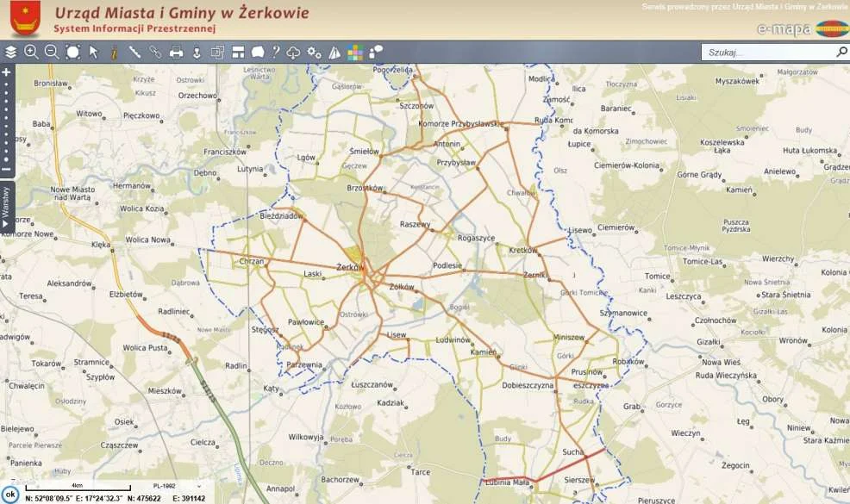
Task: Click the full extent view icon
Action: point(73,53)
